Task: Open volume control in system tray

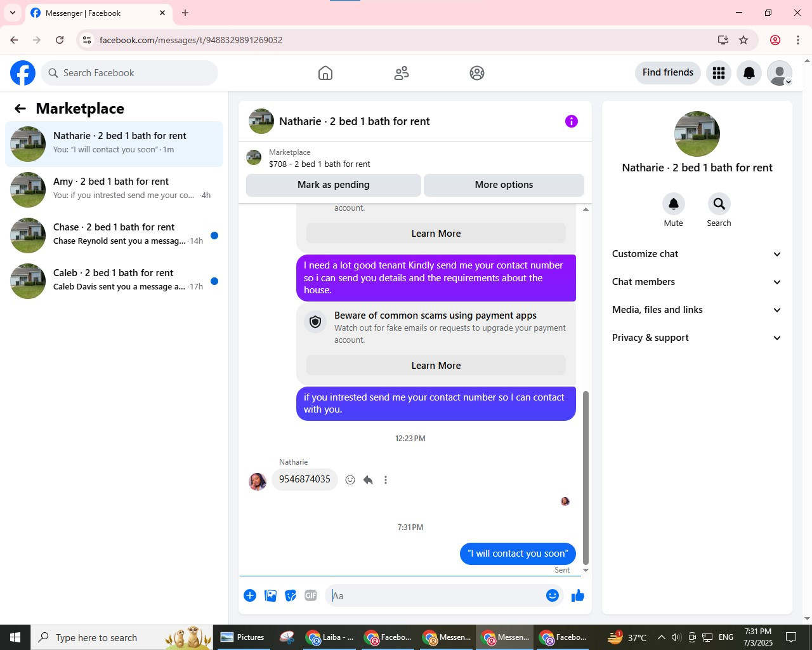Action: 676,637
